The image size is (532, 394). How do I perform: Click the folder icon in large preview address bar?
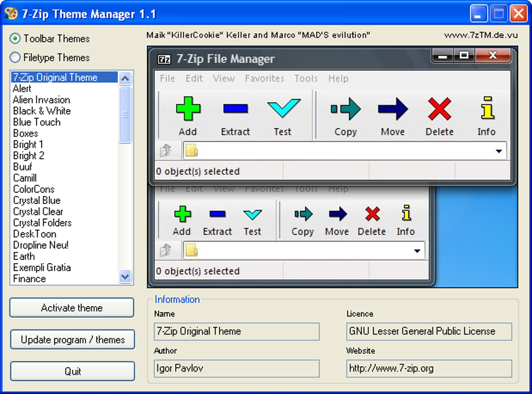click(x=192, y=150)
